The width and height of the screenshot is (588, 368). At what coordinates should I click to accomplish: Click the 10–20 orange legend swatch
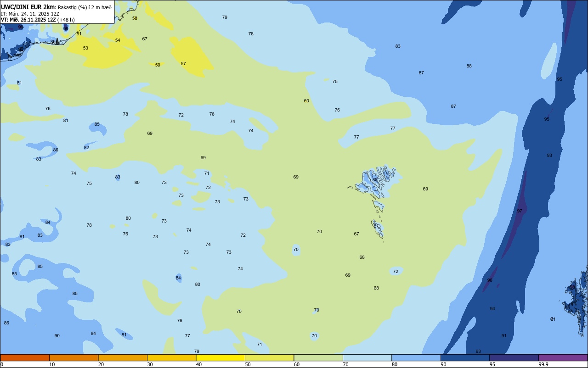coord(73,357)
